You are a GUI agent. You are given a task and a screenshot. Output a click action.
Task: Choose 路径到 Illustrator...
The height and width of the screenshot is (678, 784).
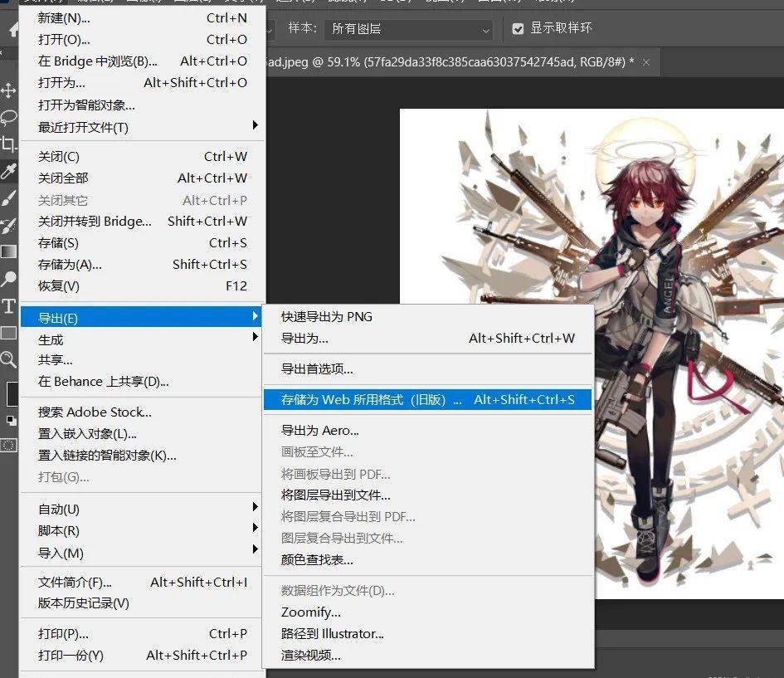tap(428, 633)
